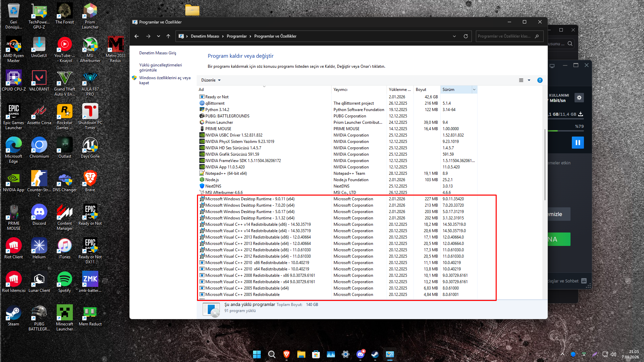Select Python 3.14.2 in the program list
Image resolution: width=644 pixels, height=362 pixels.
(x=338, y=110)
